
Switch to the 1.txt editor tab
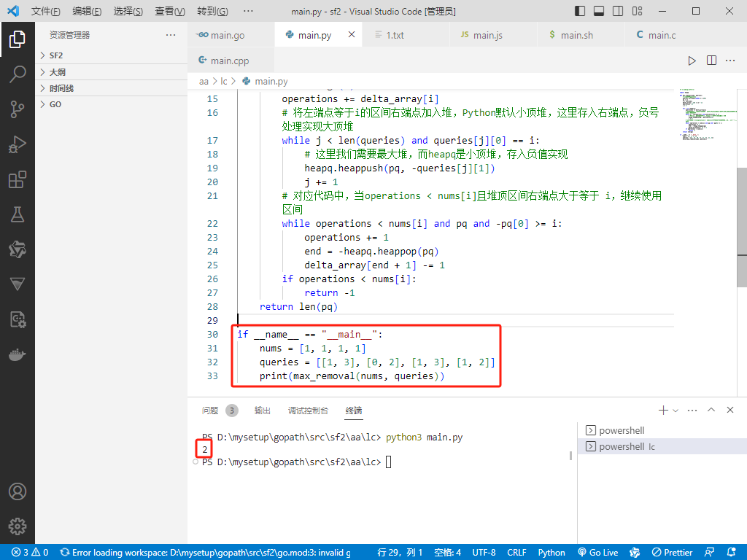(406, 35)
